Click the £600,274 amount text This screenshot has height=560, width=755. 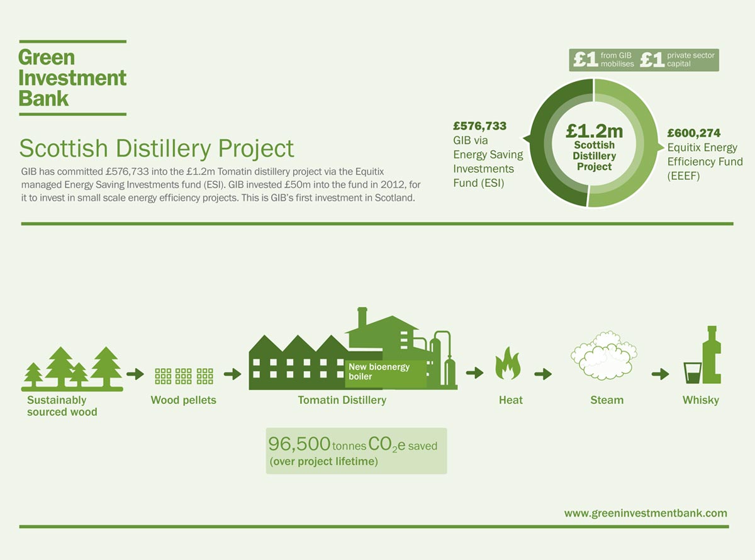click(694, 133)
